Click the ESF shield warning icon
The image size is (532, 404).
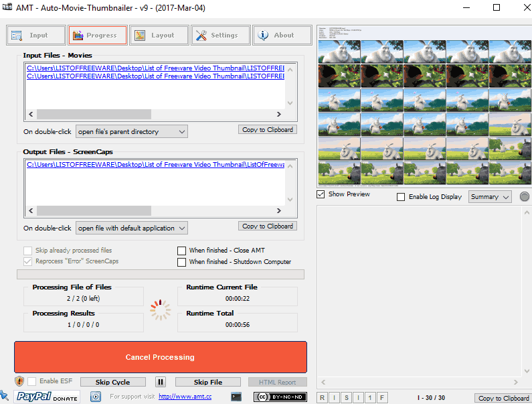[x=19, y=381]
